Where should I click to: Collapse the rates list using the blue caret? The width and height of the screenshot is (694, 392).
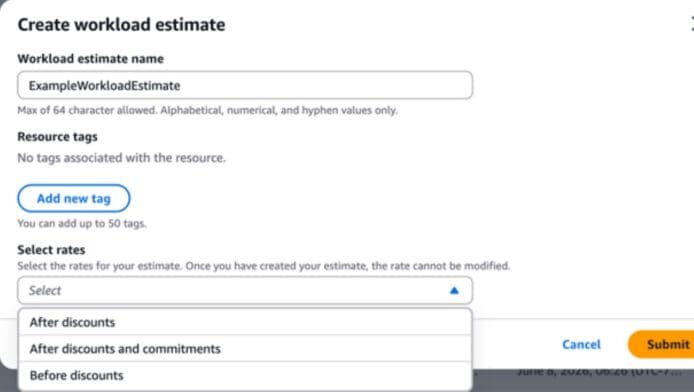coord(454,291)
